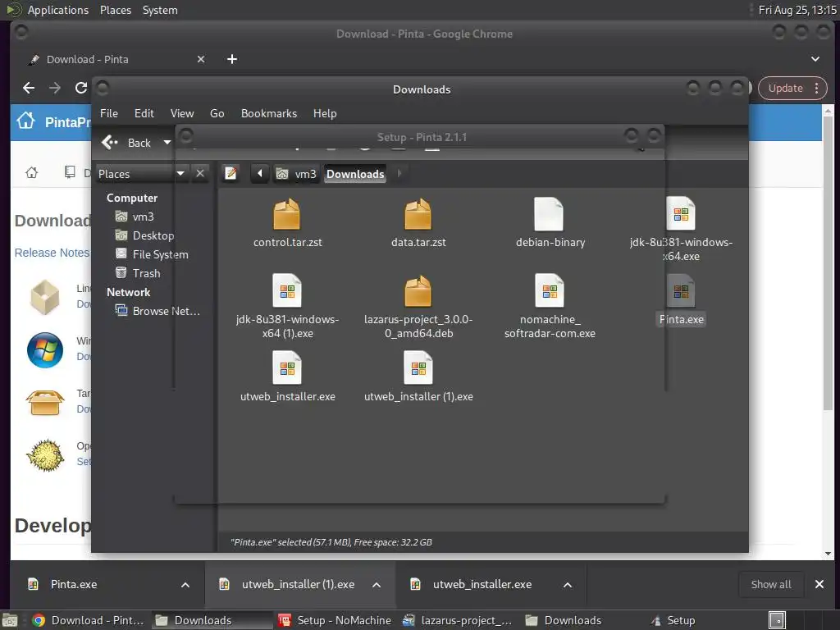840x630 pixels.
Task: Open Places menu in top panel
Action: (x=115, y=10)
